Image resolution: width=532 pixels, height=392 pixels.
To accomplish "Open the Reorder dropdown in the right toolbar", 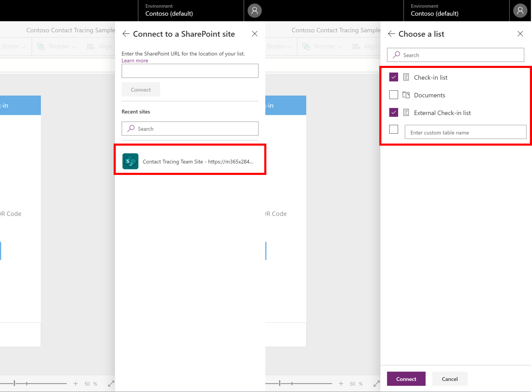I will [x=322, y=46].
